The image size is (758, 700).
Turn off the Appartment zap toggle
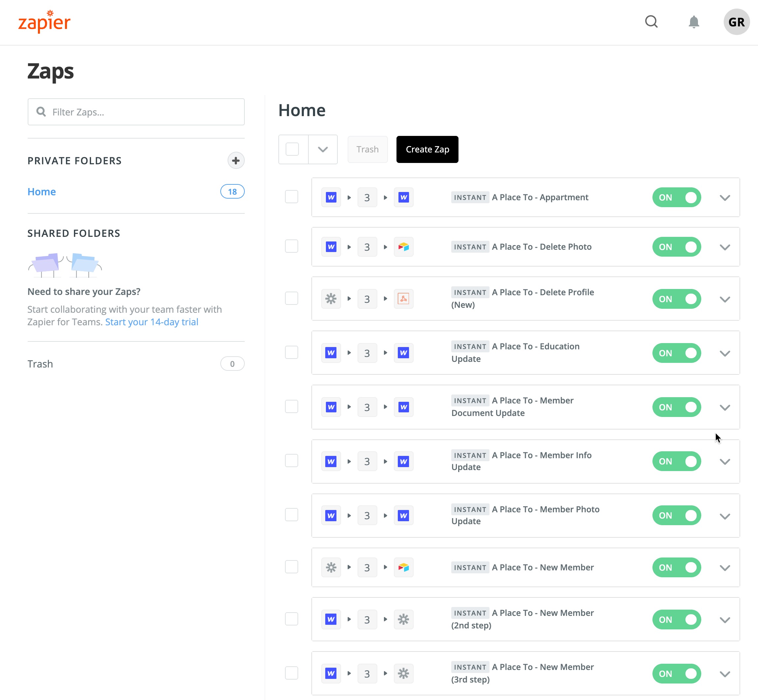click(x=677, y=197)
